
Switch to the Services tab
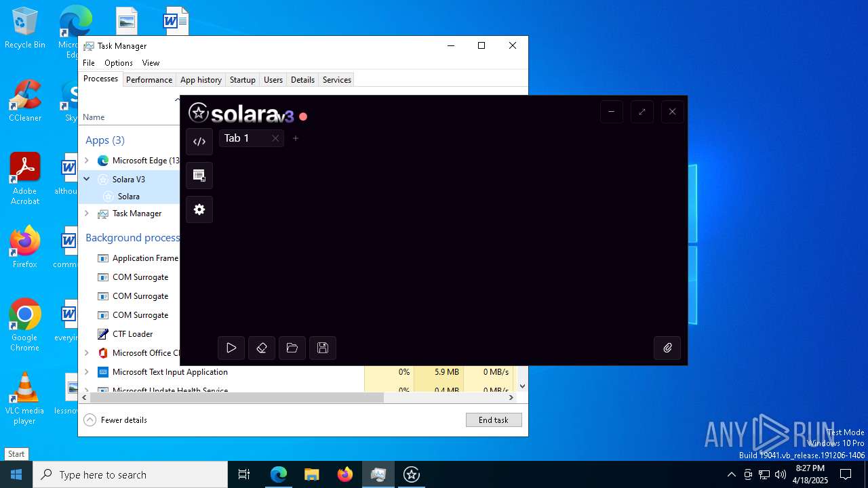click(337, 79)
